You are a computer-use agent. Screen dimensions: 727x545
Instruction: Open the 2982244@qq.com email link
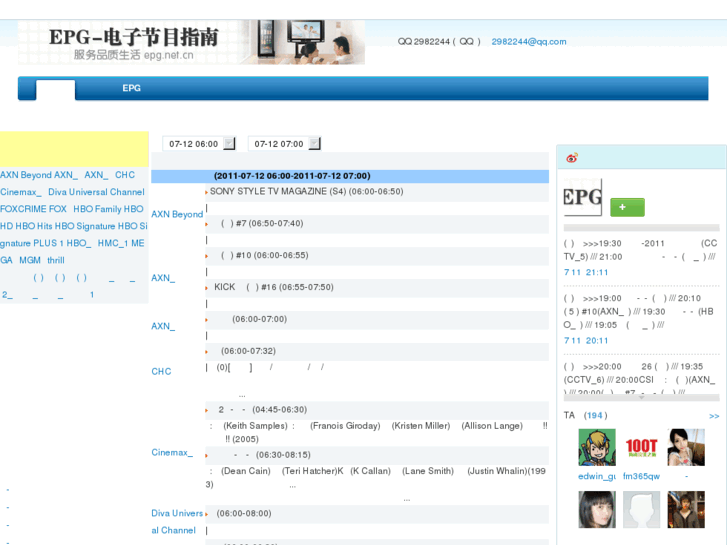click(x=529, y=42)
